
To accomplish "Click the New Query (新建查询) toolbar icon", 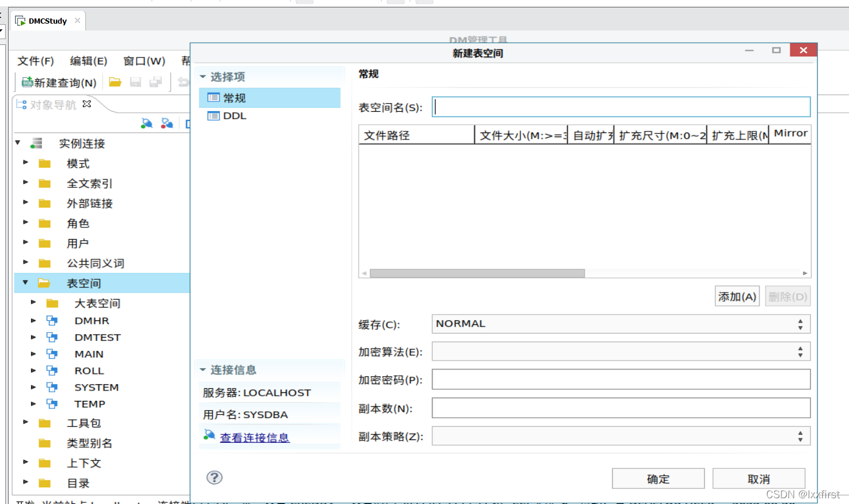I will tap(27, 82).
